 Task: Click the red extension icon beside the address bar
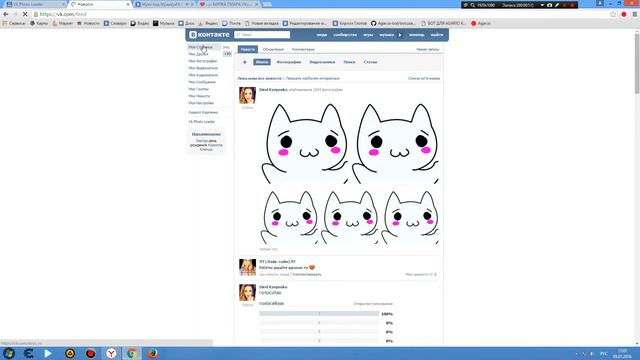(624, 14)
